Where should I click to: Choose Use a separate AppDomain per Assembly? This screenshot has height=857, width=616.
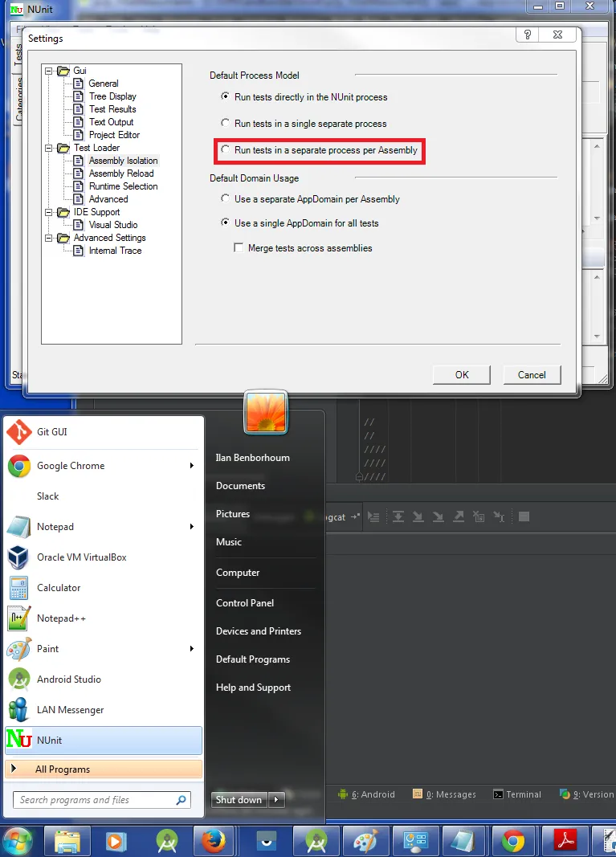click(310, 199)
